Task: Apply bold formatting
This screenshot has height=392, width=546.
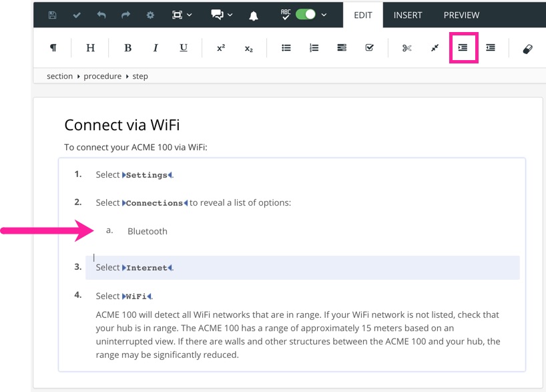Action: pyautogui.click(x=128, y=48)
